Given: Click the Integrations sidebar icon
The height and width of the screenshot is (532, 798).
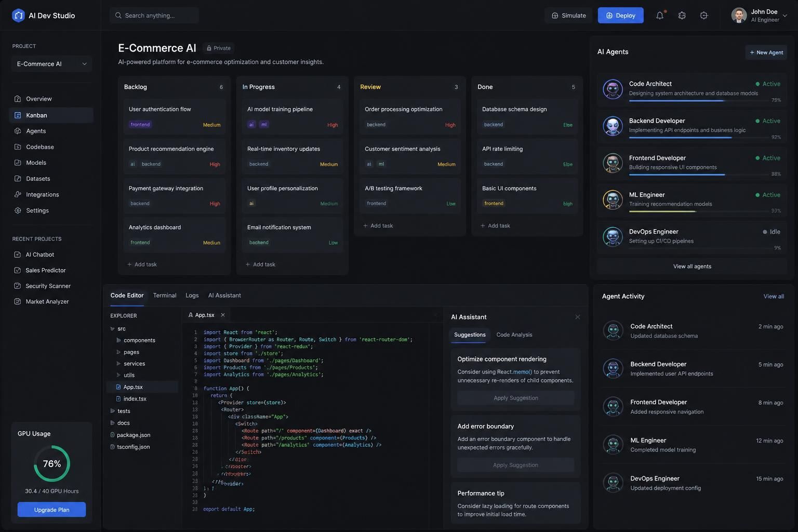Looking at the screenshot, I should tap(18, 194).
